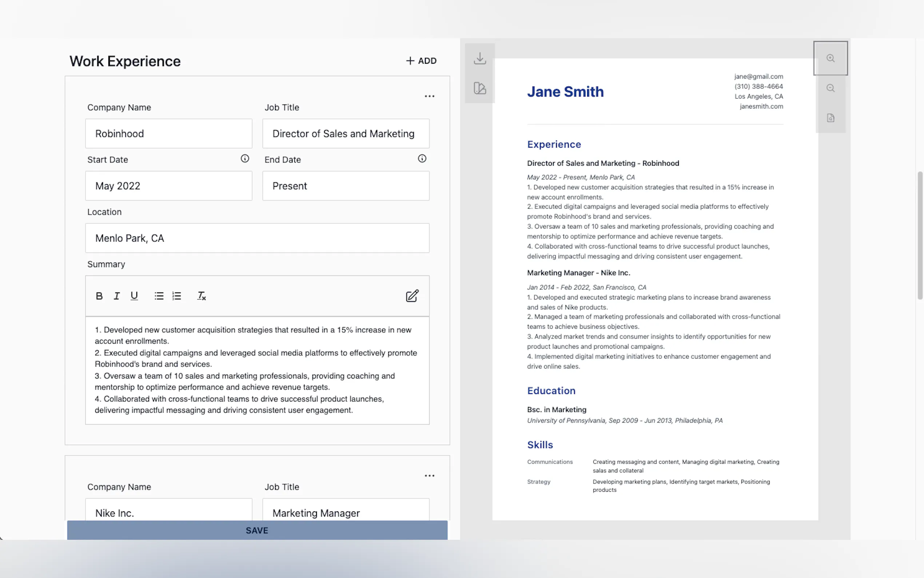
Task: Select the bulleted list icon
Action: [x=159, y=296]
